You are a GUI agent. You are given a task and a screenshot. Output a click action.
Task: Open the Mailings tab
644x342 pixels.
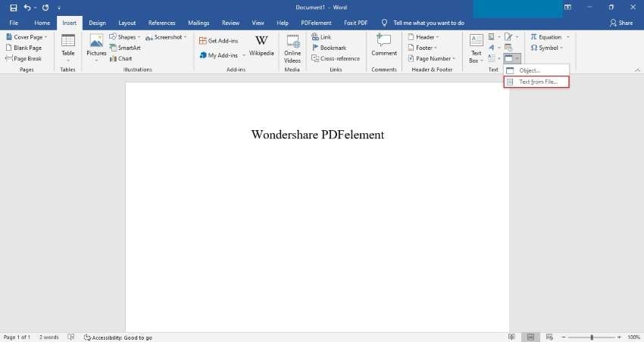click(199, 23)
